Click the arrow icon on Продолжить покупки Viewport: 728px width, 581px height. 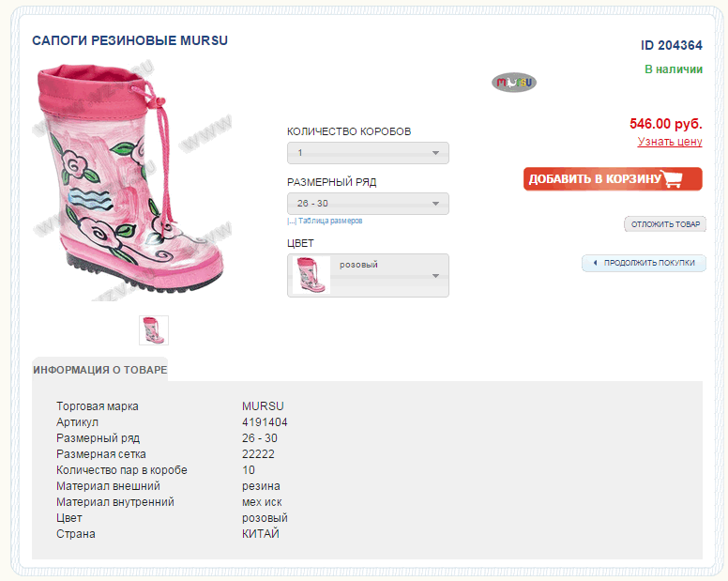point(595,263)
